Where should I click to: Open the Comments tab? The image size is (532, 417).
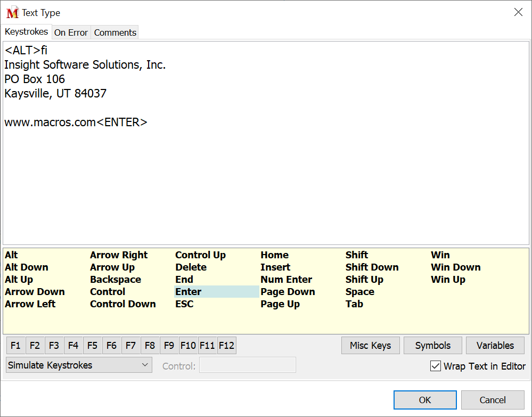(x=115, y=32)
